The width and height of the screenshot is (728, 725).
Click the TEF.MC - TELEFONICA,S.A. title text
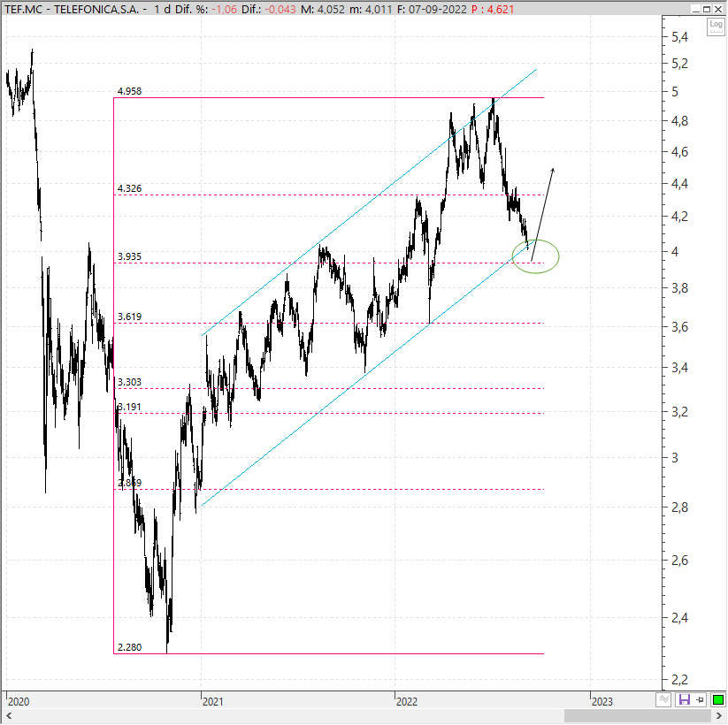[x=72, y=9]
